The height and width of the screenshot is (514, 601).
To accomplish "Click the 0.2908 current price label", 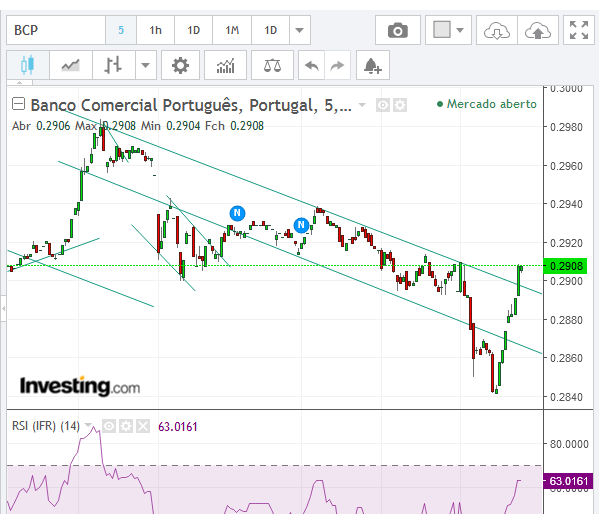I will (x=565, y=266).
